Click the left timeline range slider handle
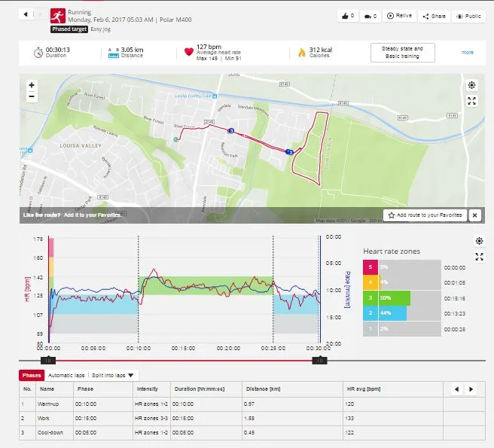 [x=47, y=361]
